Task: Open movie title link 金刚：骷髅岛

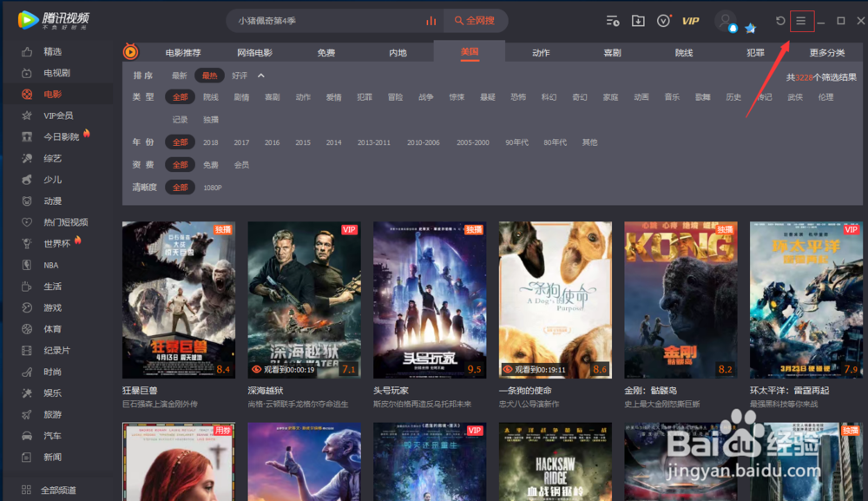Action: pos(651,391)
